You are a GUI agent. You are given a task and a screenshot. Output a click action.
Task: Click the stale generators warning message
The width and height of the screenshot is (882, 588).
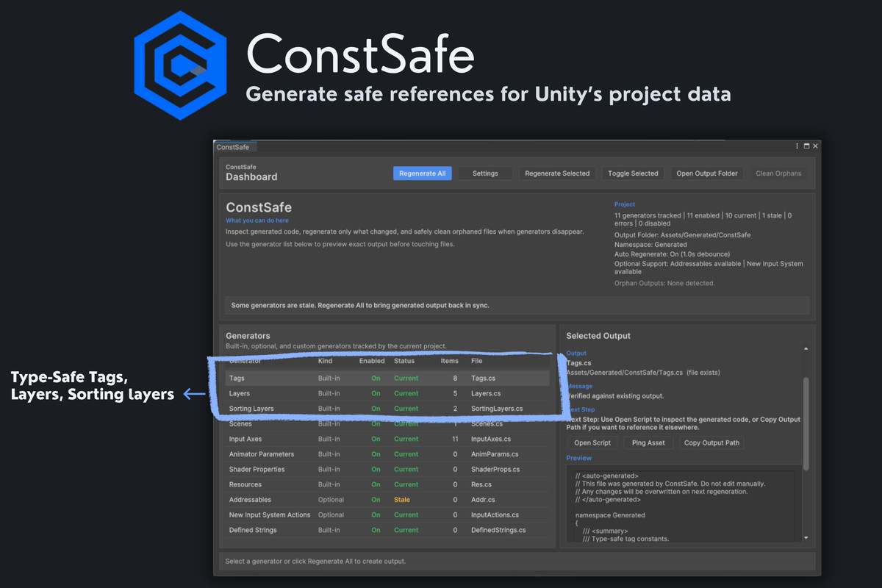[x=517, y=305]
